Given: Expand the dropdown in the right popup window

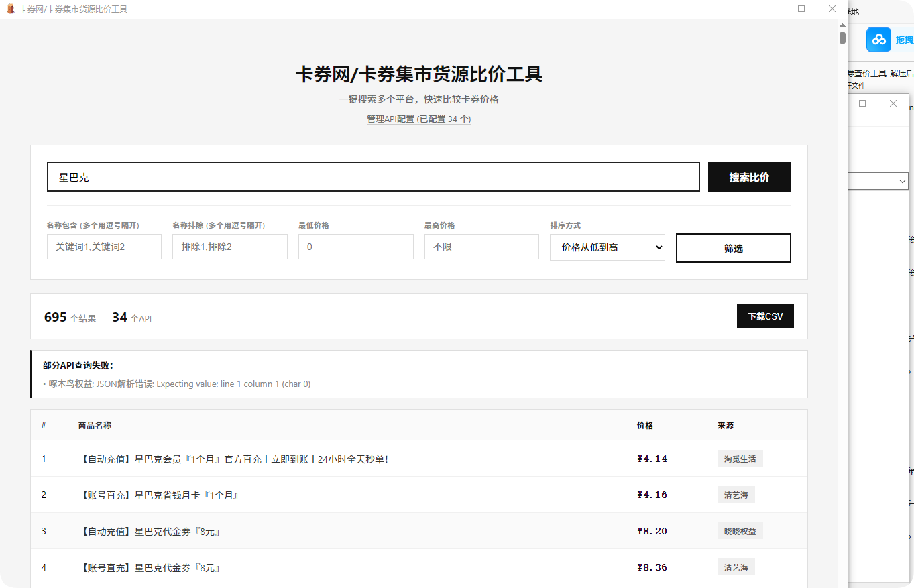Looking at the screenshot, I should click(x=903, y=181).
